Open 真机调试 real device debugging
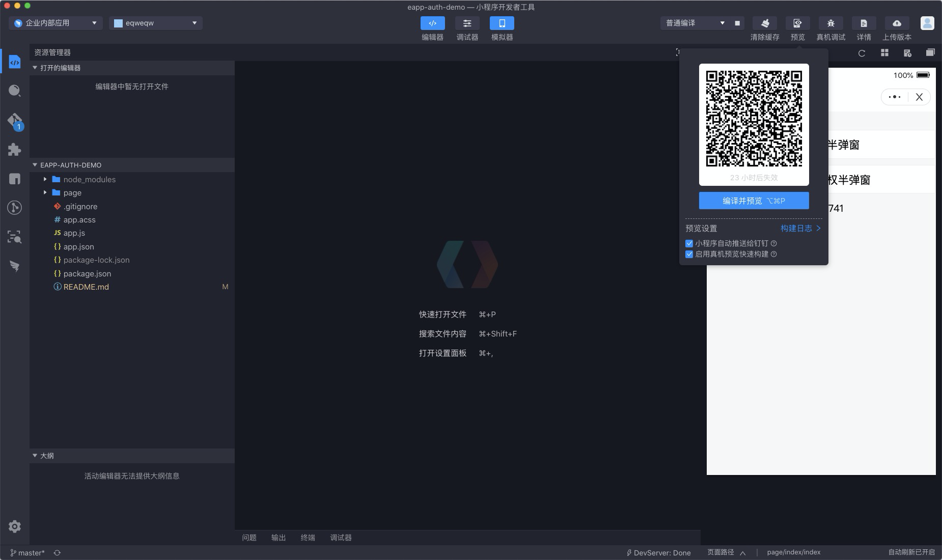The width and height of the screenshot is (942, 560). coord(830,23)
